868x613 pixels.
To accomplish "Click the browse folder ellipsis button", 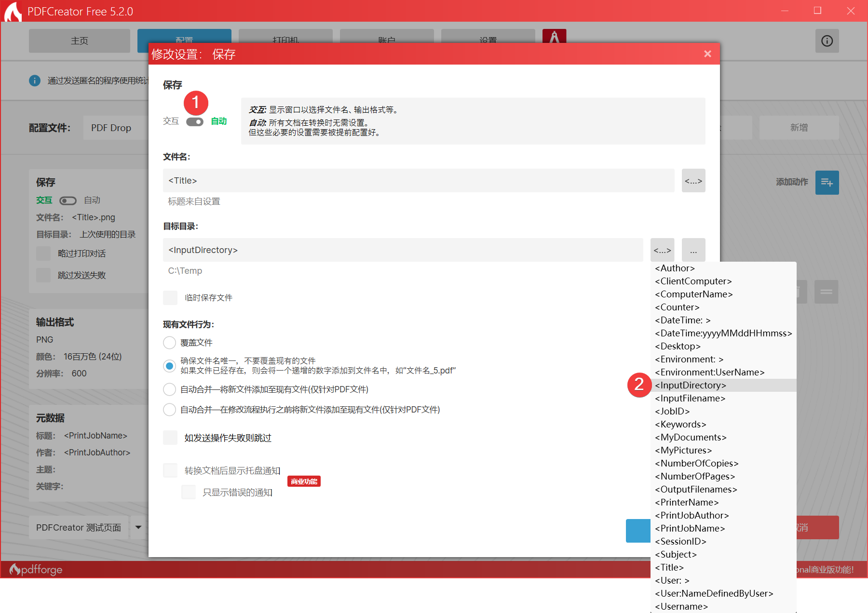I will [x=693, y=250].
